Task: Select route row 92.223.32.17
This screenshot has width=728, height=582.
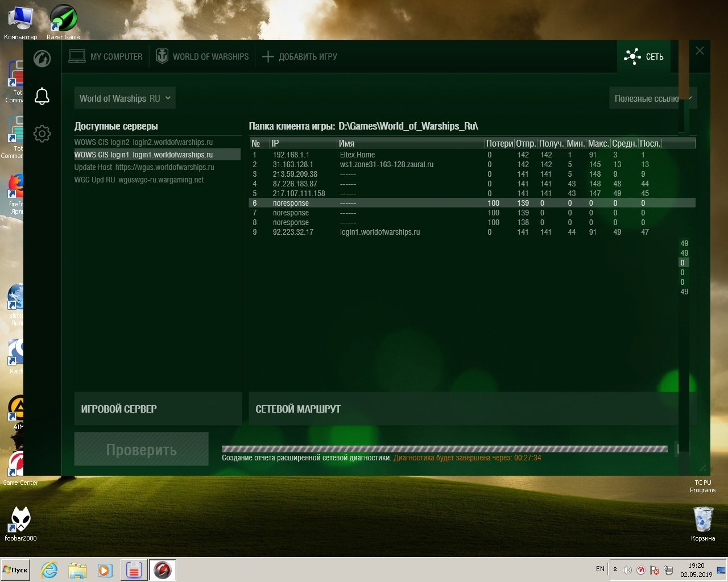Action: (x=472, y=232)
